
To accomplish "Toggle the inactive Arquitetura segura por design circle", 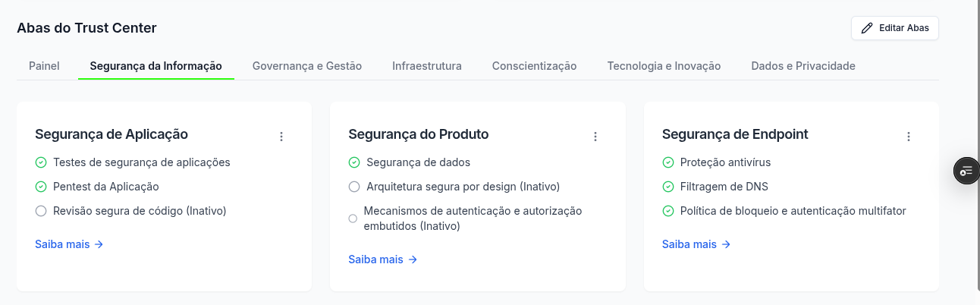I will [354, 187].
